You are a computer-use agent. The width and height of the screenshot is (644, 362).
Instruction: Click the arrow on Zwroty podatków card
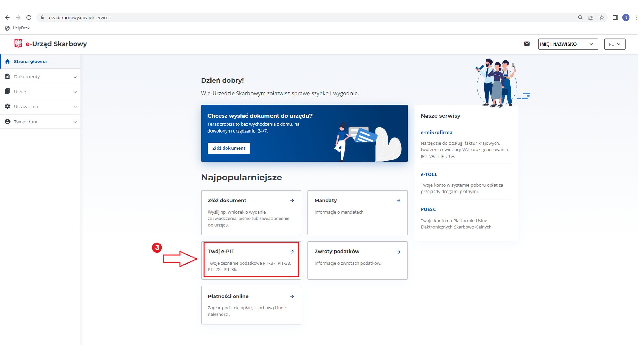398,252
